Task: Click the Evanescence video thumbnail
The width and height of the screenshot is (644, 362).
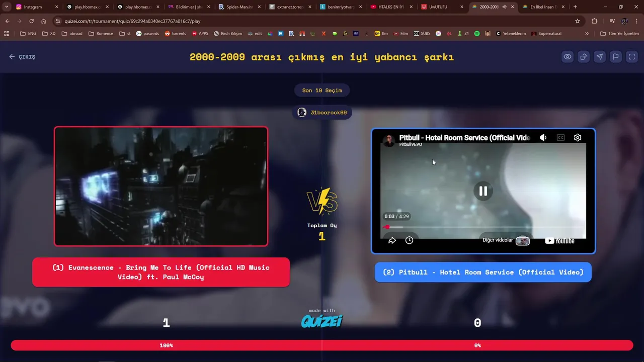Action: tap(161, 186)
